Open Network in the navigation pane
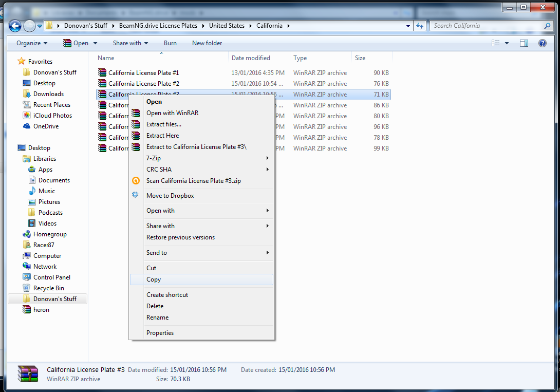 click(x=45, y=266)
